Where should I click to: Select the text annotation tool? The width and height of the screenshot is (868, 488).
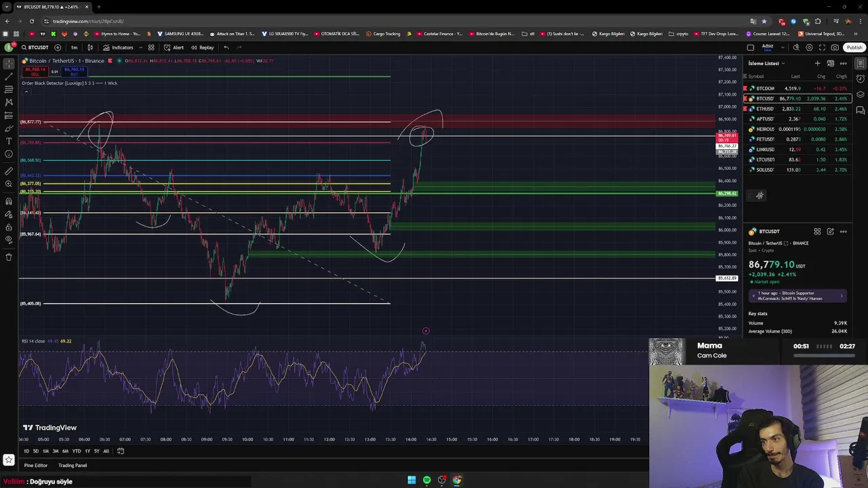pos(9,141)
